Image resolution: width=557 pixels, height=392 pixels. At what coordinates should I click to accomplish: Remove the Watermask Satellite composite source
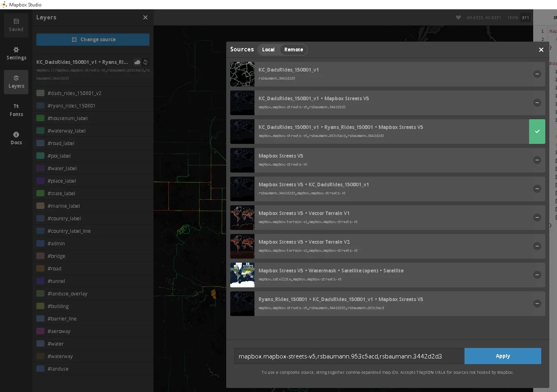537,275
